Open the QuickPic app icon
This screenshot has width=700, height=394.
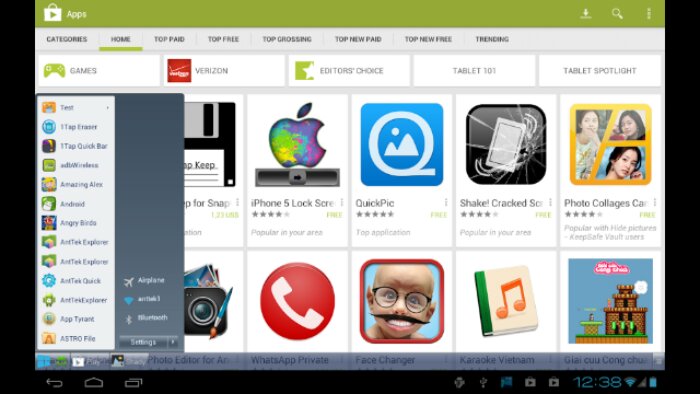pyautogui.click(x=402, y=145)
